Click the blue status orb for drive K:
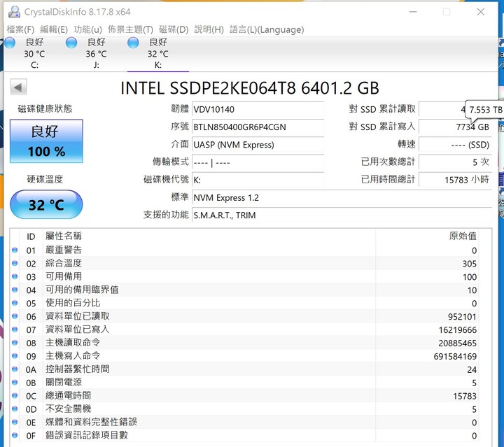The height and width of the screenshot is (447, 504). click(x=133, y=43)
